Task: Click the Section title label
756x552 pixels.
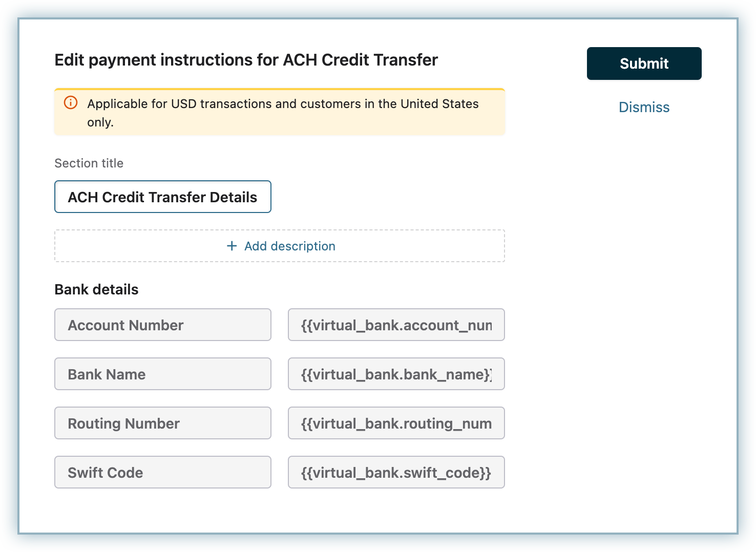Action: click(x=89, y=163)
